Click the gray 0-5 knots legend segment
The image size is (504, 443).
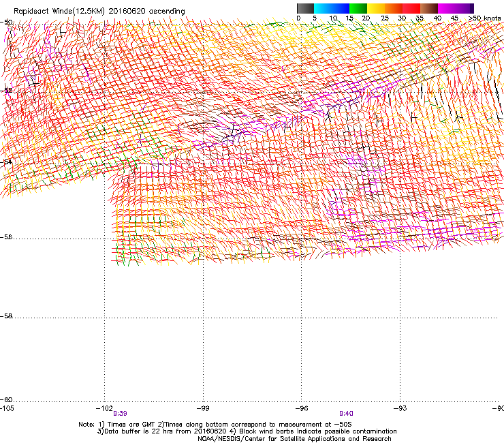coord(305,8)
